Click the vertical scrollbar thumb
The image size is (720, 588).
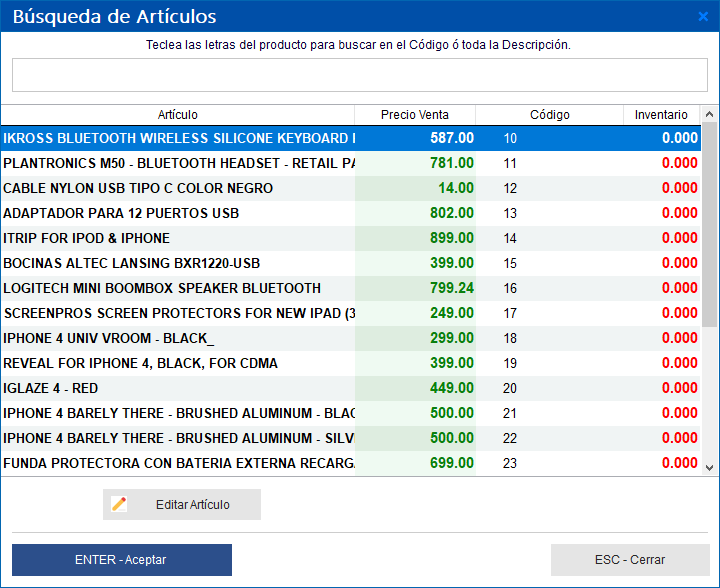709,224
